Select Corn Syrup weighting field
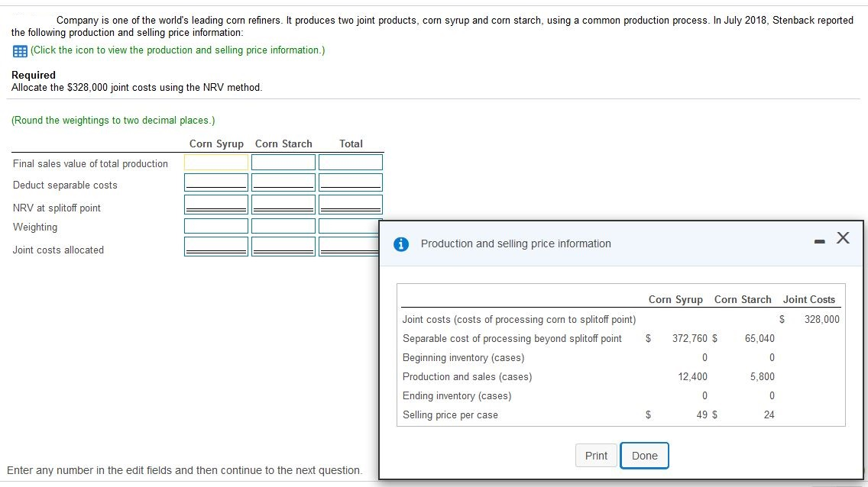Screen dimensions: 868x487 tap(216, 226)
